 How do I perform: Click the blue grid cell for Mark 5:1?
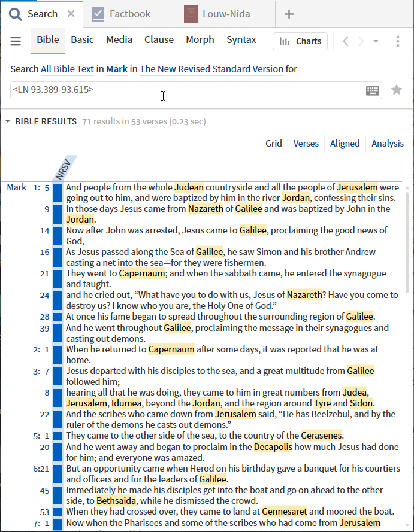click(58, 436)
